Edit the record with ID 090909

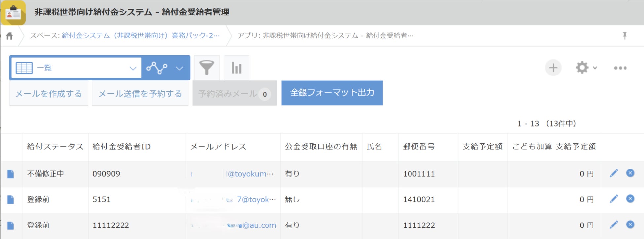614,173
